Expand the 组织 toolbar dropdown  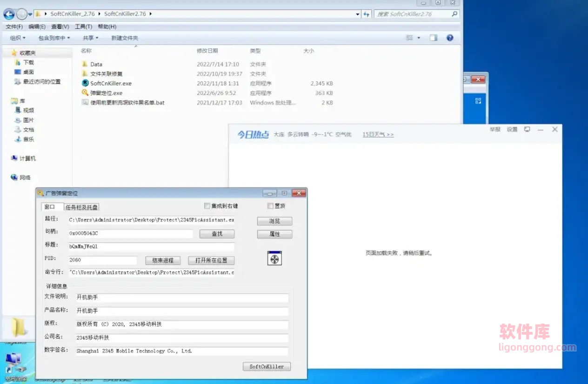click(18, 38)
